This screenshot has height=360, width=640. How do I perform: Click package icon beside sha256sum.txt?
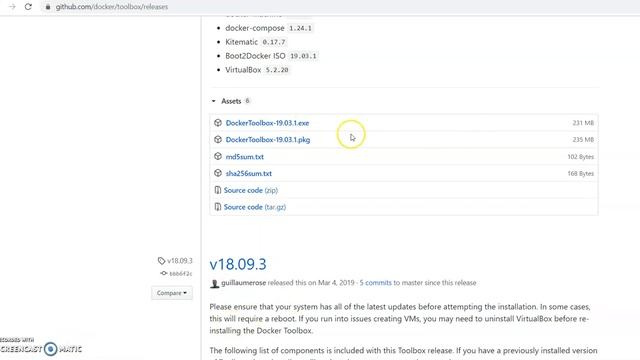218,173
